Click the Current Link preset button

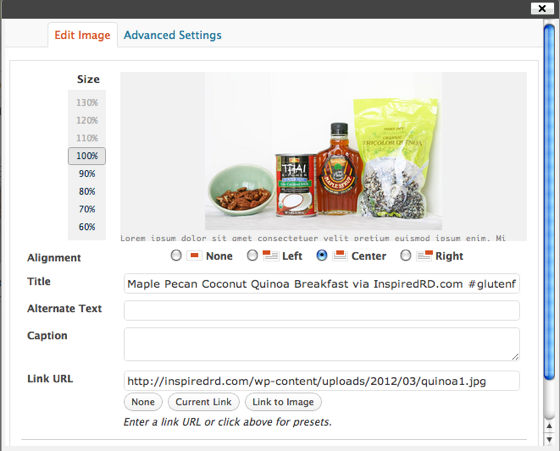[x=204, y=402]
